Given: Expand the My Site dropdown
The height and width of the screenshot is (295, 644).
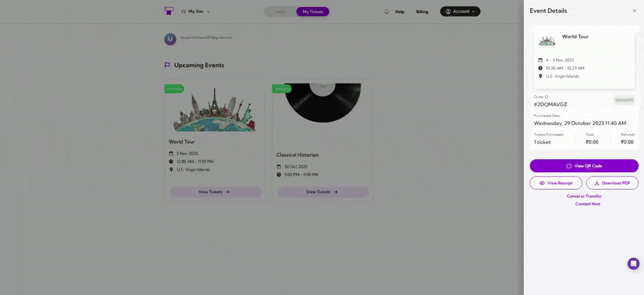Looking at the screenshot, I should pyautogui.click(x=196, y=11).
